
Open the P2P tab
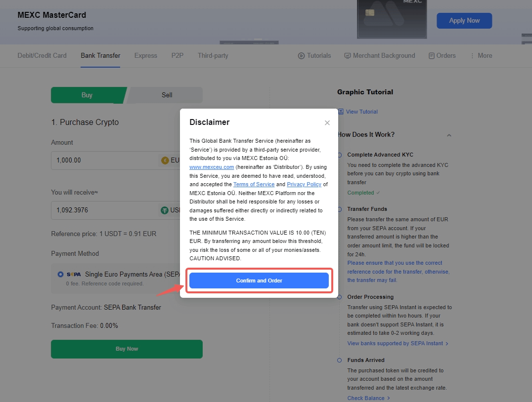177,56
